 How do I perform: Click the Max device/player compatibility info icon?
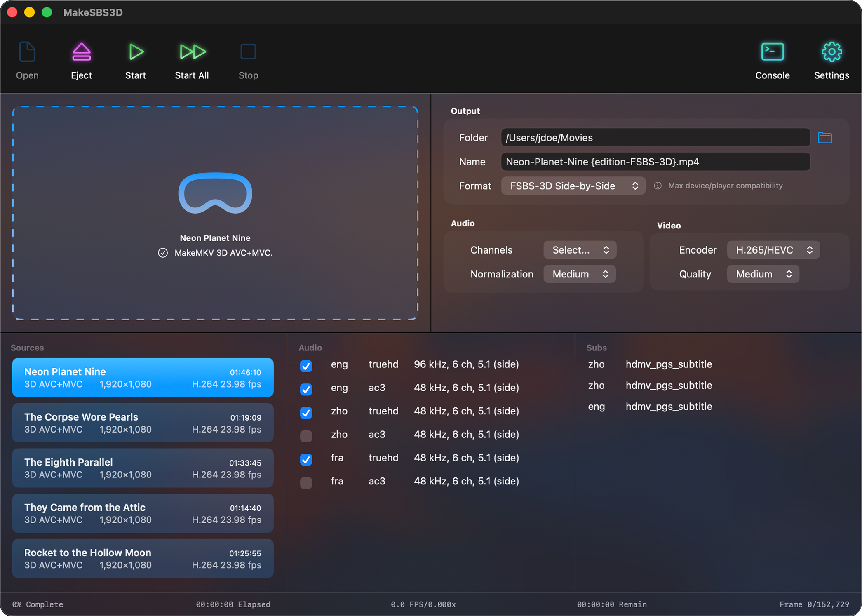[x=658, y=186]
